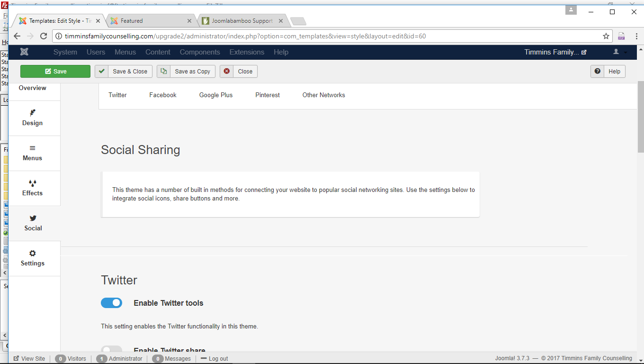The width and height of the screenshot is (644, 364).
Task: Open the Extensions menu
Action: click(x=247, y=52)
